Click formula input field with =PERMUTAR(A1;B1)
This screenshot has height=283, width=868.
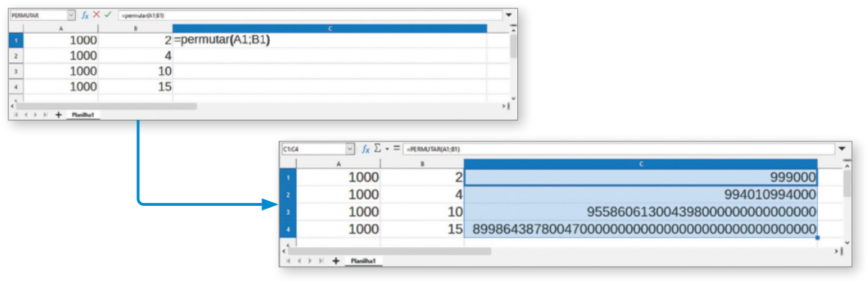coord(619,149)
